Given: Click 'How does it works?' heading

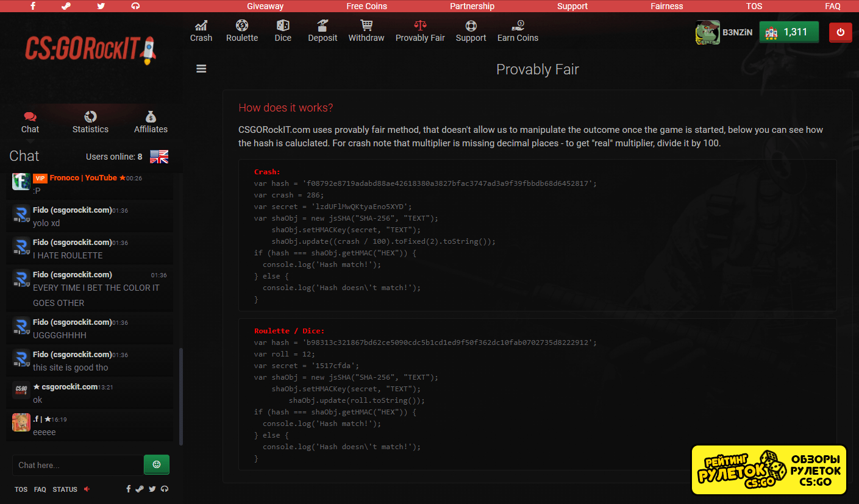Looking at the screenshot, I should pyautogui.click(x=286, y=108).
